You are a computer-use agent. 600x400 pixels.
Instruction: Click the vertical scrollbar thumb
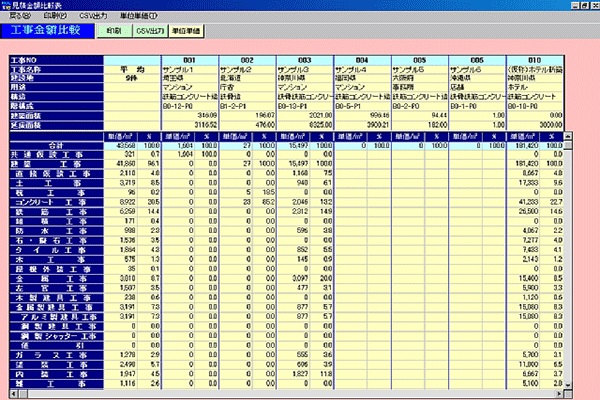(x=568, y=145)
